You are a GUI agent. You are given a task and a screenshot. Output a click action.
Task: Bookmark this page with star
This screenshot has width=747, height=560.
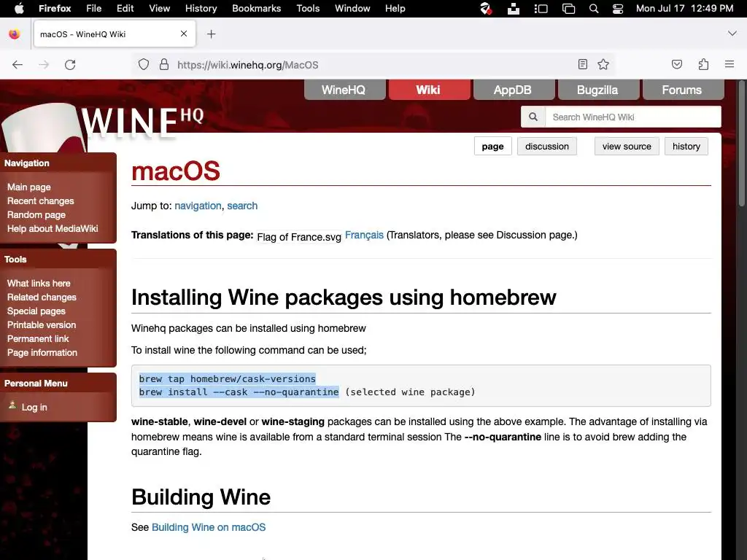(603, 64)
